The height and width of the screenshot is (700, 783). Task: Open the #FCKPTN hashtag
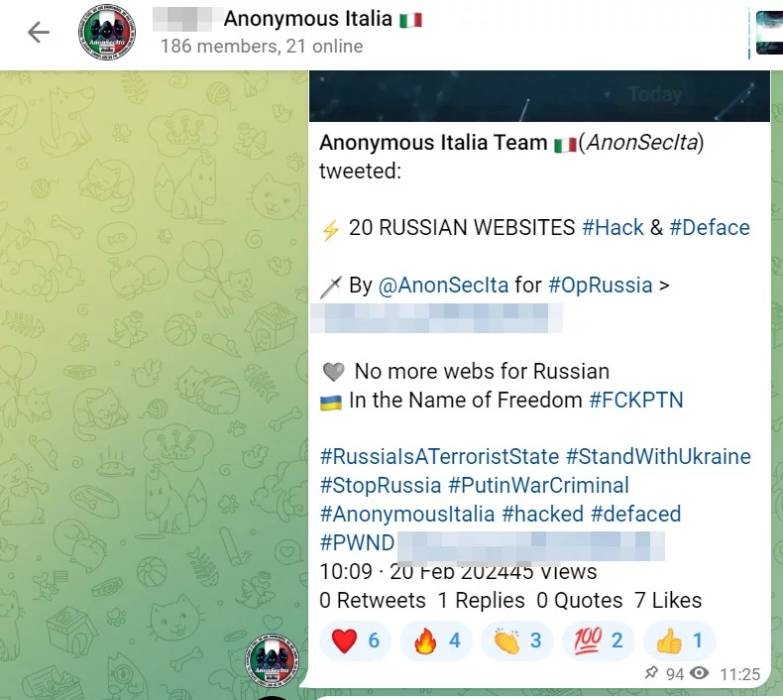pos(636,401)
